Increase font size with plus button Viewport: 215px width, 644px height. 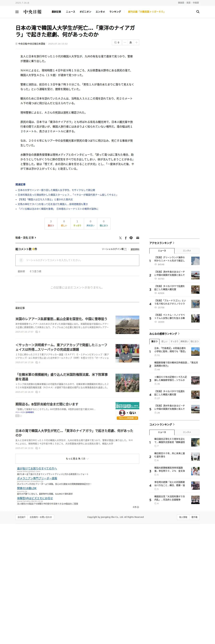click(x=136, y=42)
